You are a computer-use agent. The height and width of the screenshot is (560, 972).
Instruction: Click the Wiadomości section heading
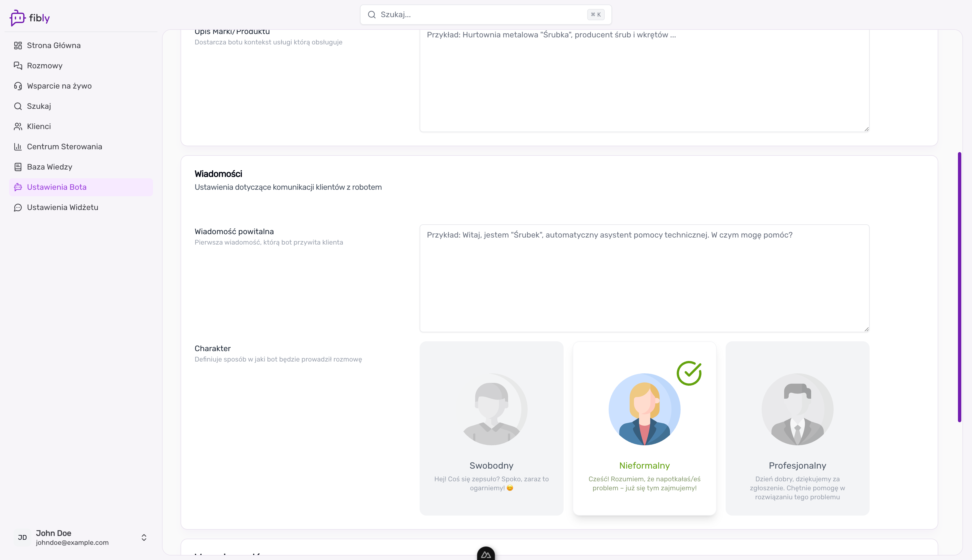[218, 174]
